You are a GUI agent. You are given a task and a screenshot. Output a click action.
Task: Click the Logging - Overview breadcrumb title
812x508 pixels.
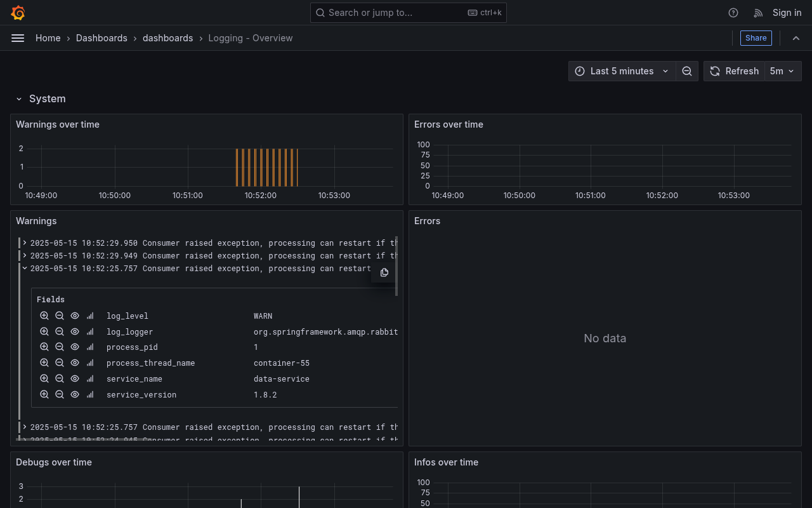[251, 38]
